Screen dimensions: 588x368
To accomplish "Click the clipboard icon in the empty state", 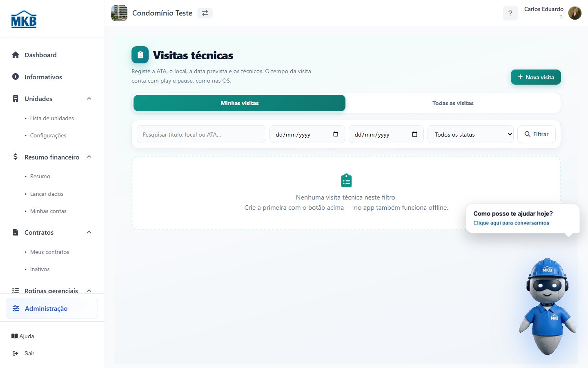I will coord(346,180).
